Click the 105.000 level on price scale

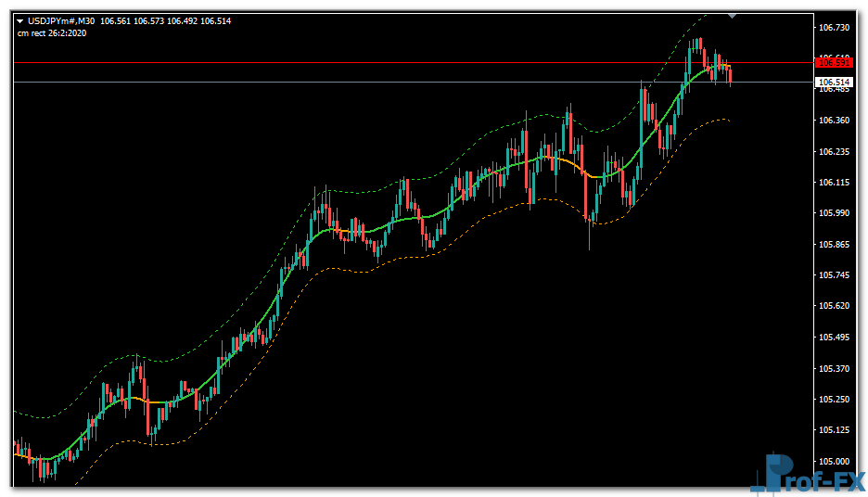point(835,461)
